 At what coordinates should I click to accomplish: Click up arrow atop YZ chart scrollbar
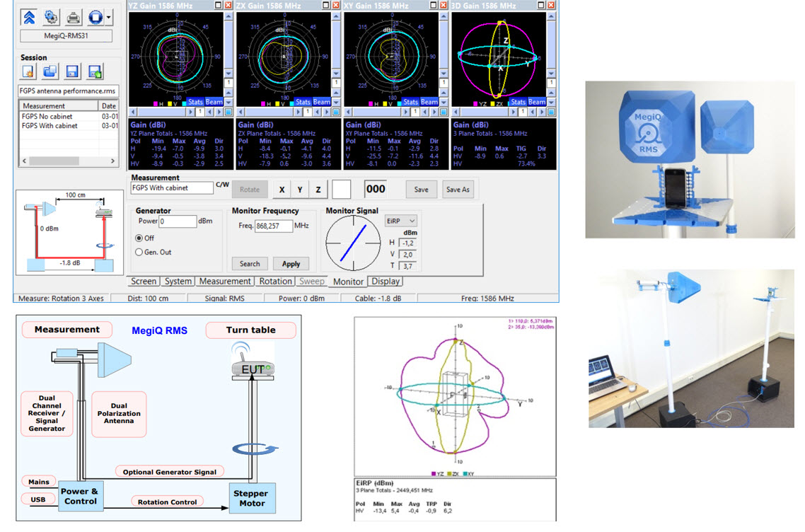point(228,16)
